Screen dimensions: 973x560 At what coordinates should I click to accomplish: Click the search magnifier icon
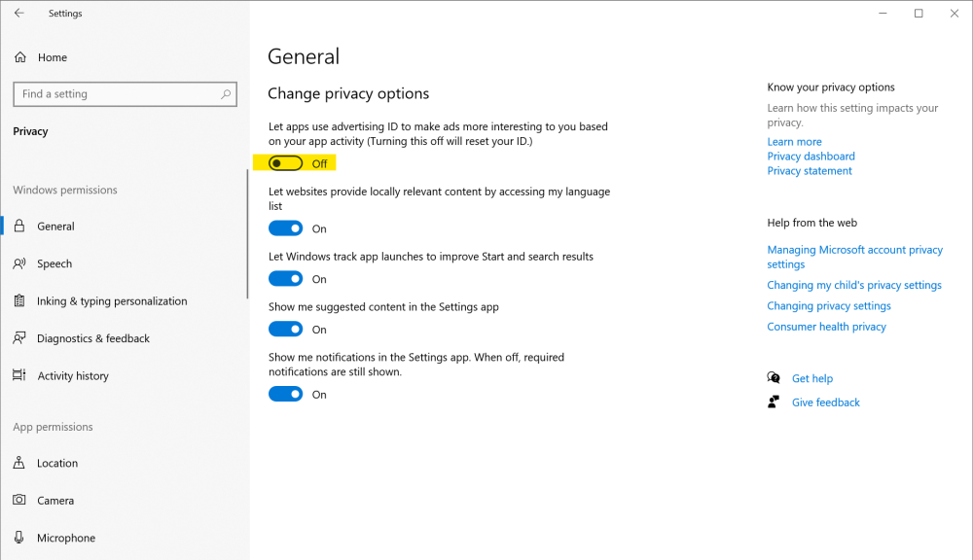click(226, 94)
